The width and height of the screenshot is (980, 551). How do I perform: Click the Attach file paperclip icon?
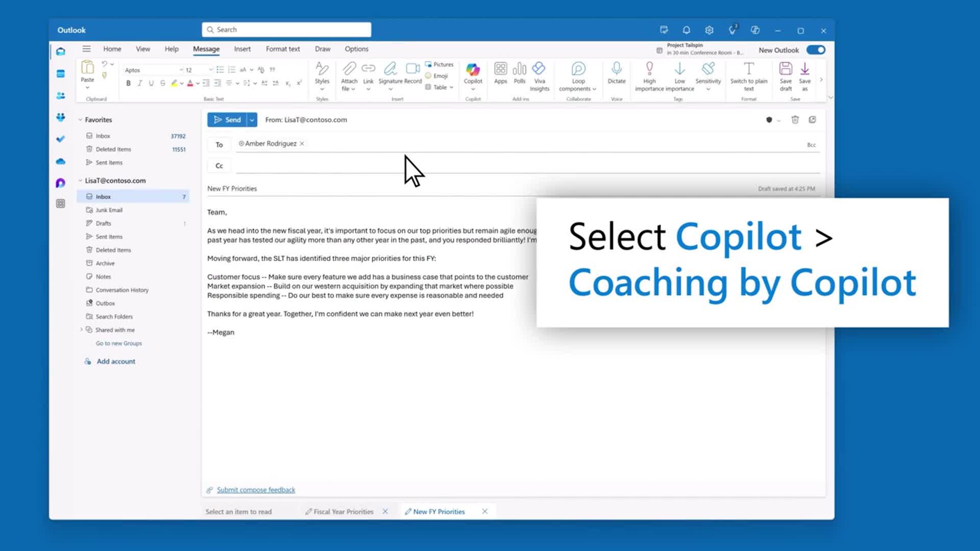coord(349,68)
